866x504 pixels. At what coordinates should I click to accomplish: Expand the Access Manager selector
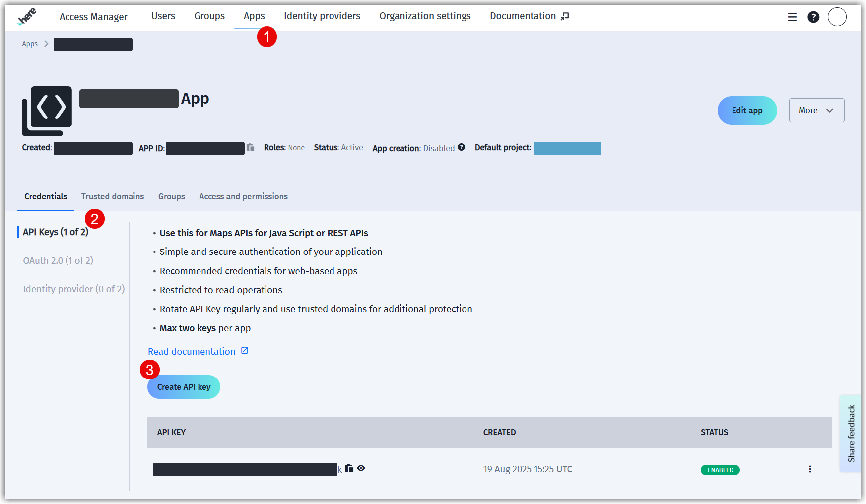(93, 16)
